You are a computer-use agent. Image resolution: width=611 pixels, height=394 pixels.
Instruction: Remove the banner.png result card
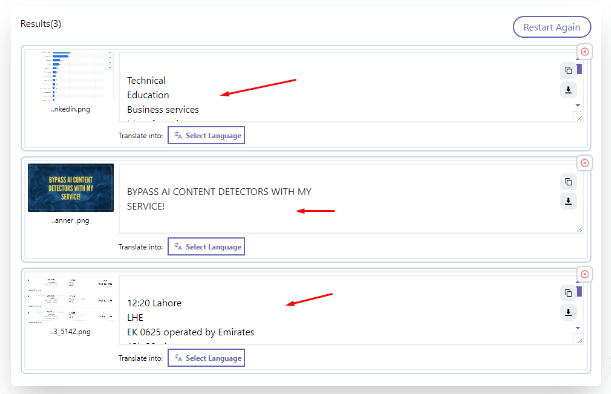[x=585, y=163]
